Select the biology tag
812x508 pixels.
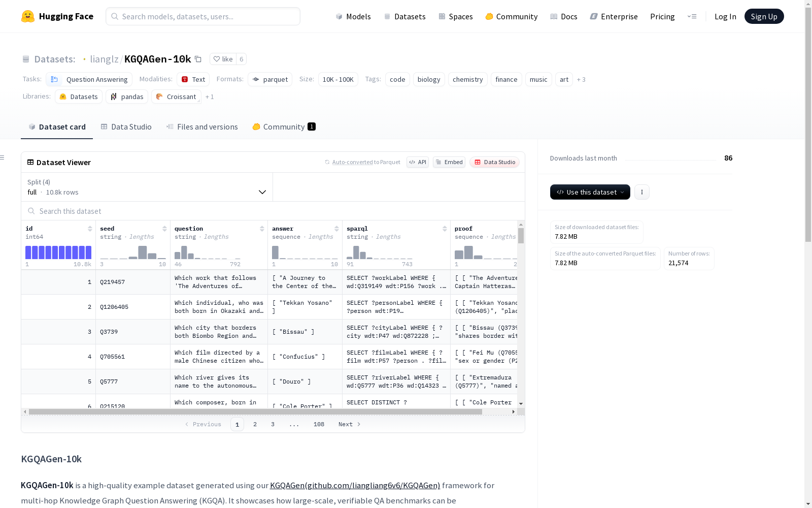429,79
